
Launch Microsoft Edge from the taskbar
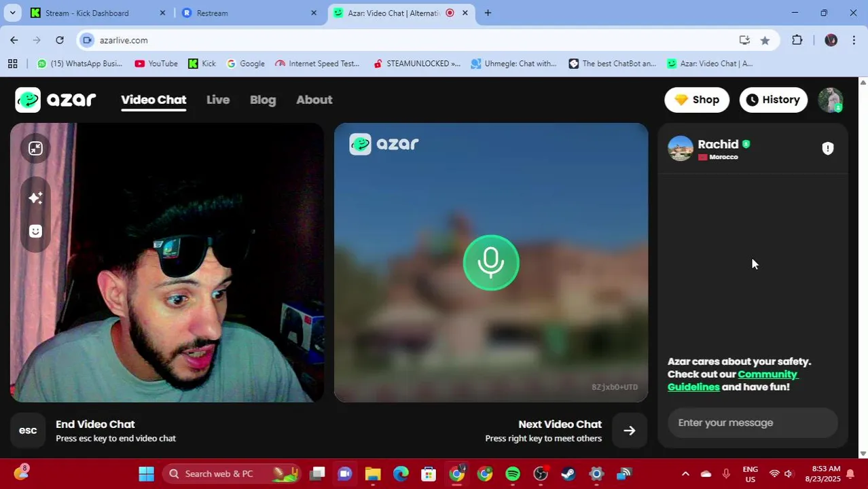[401, 474]
